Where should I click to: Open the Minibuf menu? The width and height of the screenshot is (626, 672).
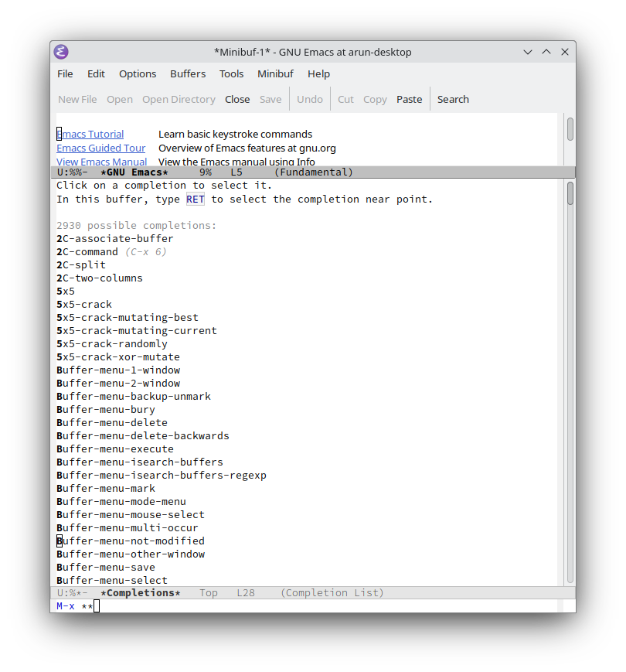(275, 73)
